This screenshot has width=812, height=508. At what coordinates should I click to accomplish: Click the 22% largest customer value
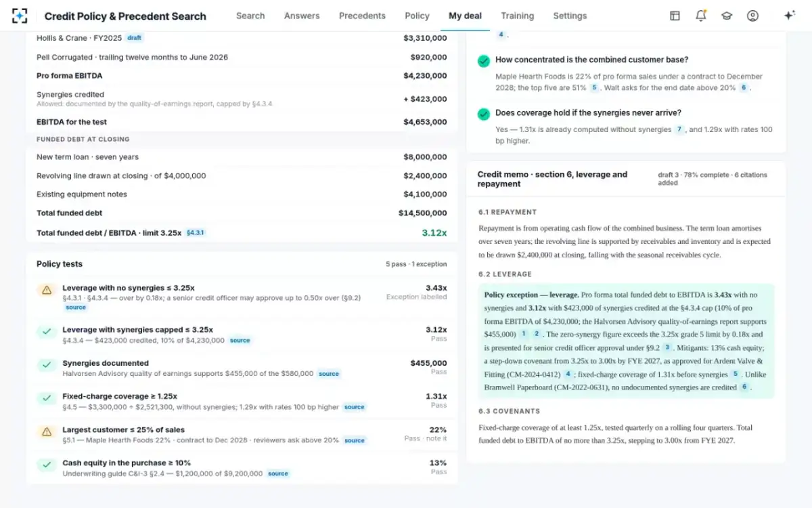click(x=438, y=429)
